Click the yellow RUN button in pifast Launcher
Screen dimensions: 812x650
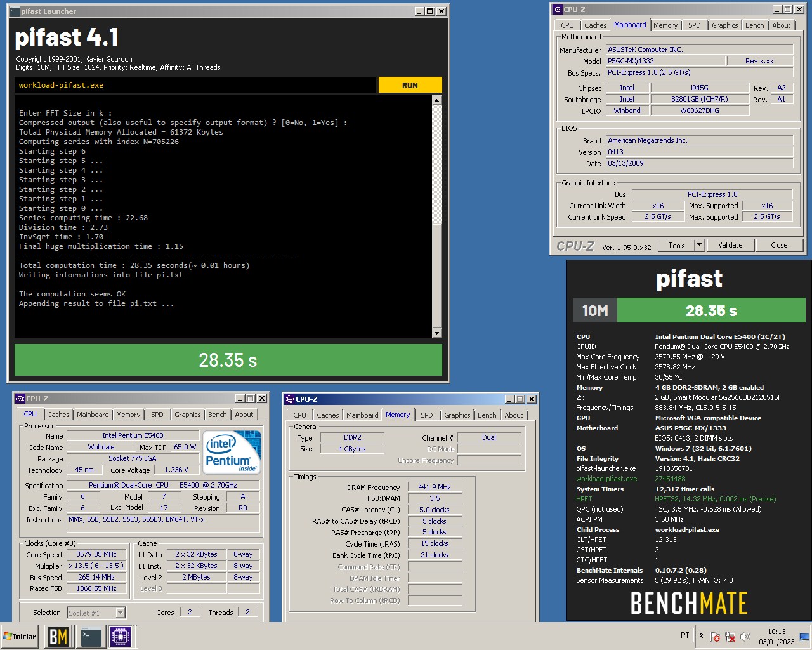(x=410, y=85)
